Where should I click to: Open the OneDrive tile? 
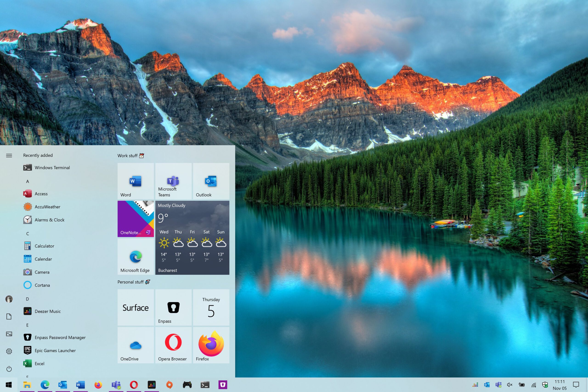pyautogui.click(x=136, y=345)
